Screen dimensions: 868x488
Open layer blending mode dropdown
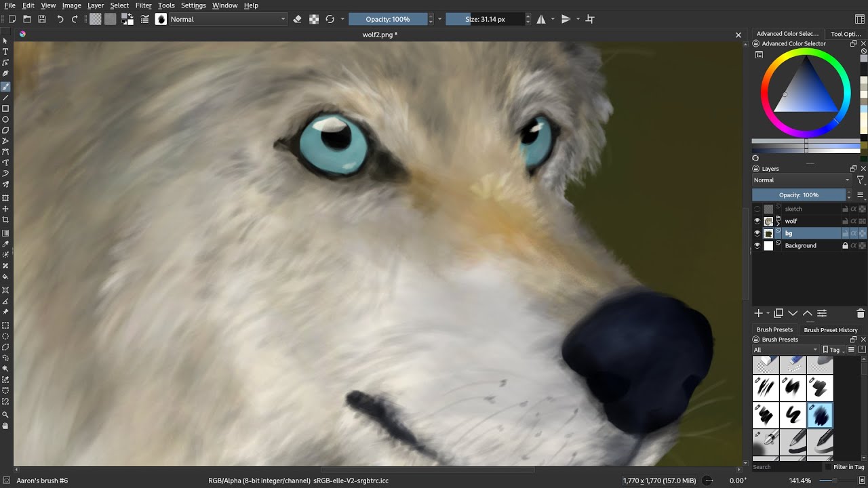click(x=802, y=180)
